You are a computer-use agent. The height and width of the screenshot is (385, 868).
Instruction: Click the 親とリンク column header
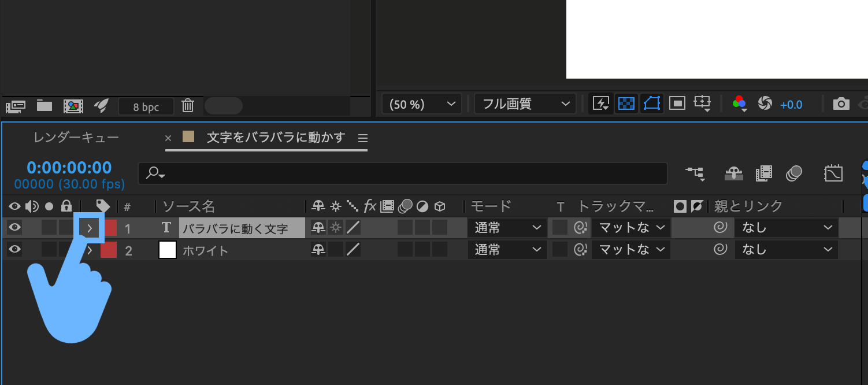click(748, 206)
